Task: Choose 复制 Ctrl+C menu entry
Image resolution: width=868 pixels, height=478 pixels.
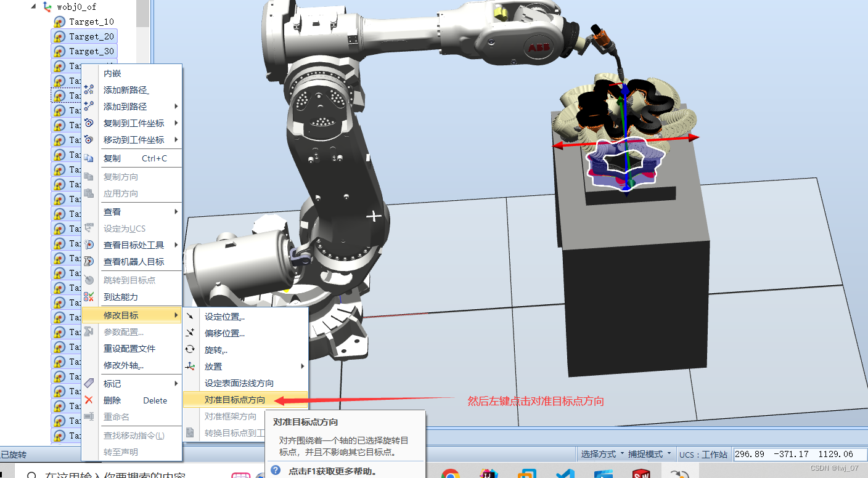Action: tap(132, 158)
